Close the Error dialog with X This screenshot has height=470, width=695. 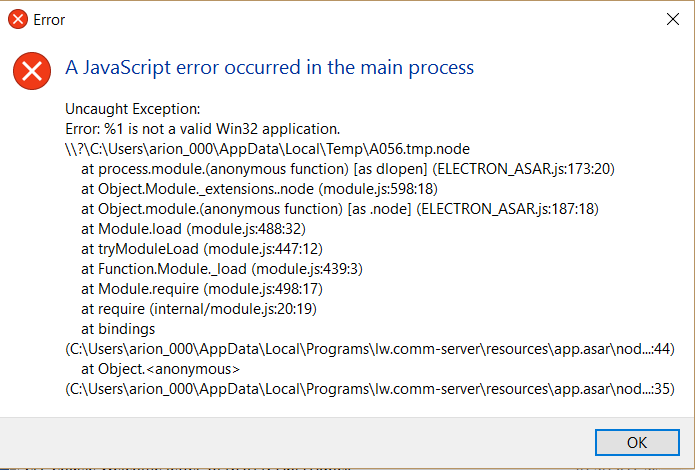tap(673, 19)
